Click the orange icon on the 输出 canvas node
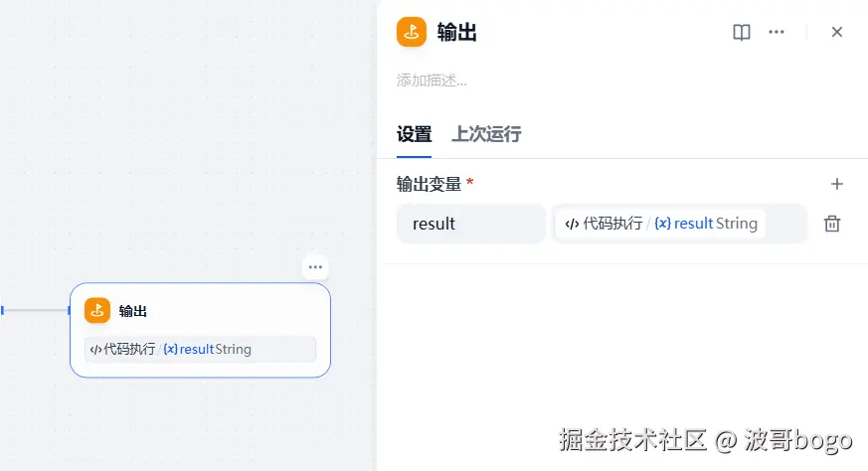 [x=97, y=311]
